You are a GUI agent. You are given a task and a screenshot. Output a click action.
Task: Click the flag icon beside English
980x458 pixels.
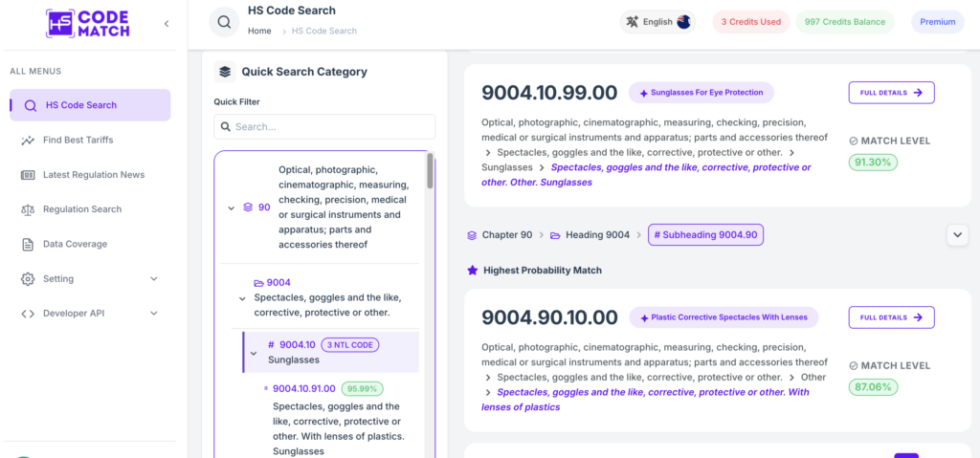683,22
